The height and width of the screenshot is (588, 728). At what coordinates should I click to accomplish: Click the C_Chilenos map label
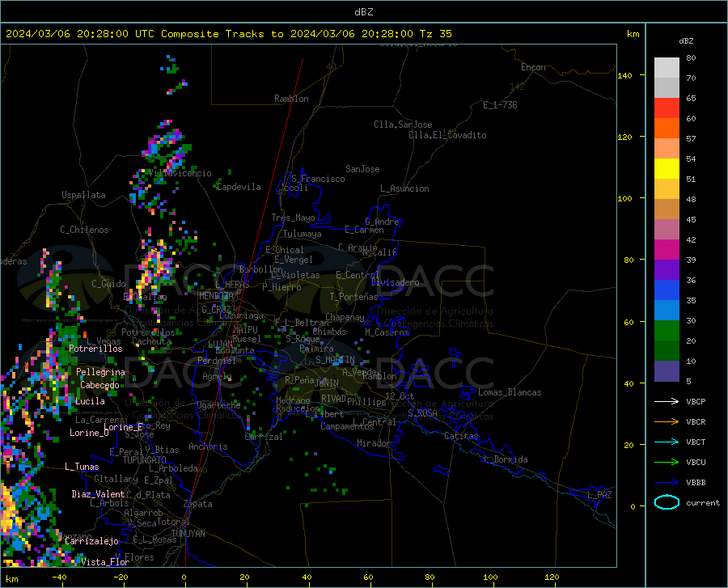tap(84, 230)
